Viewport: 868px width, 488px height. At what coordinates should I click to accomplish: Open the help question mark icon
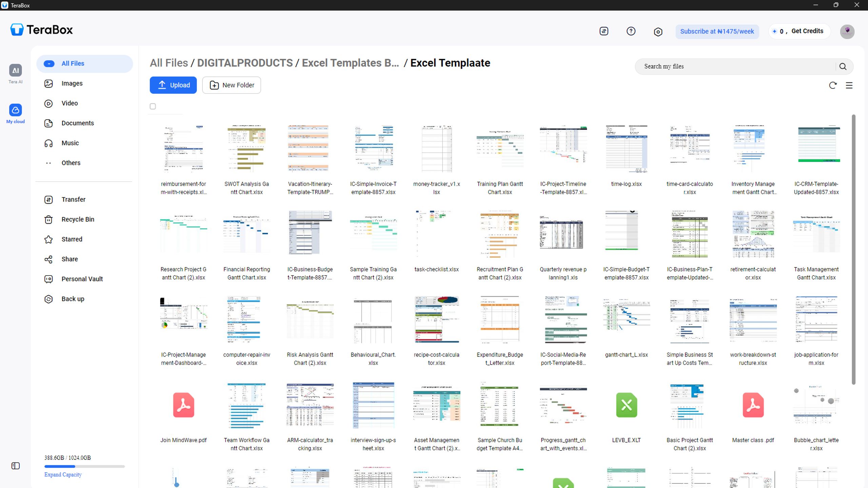(631, 31)
